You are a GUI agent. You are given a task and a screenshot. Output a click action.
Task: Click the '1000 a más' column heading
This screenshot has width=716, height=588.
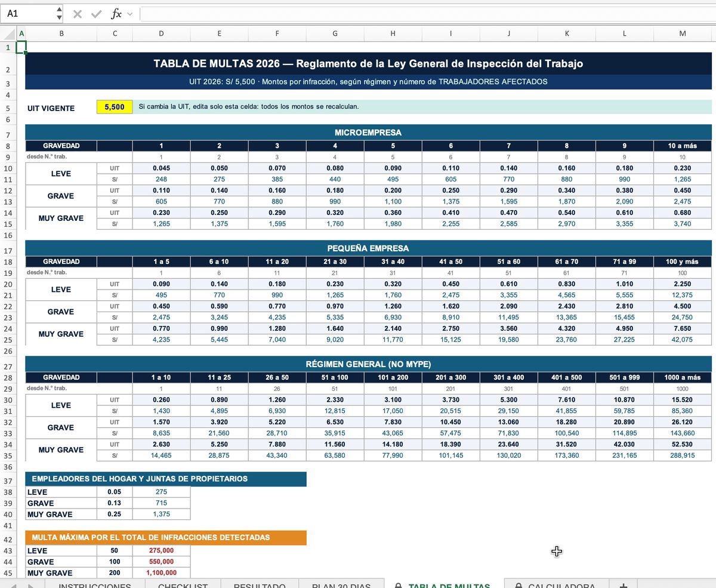click(683, 377)
